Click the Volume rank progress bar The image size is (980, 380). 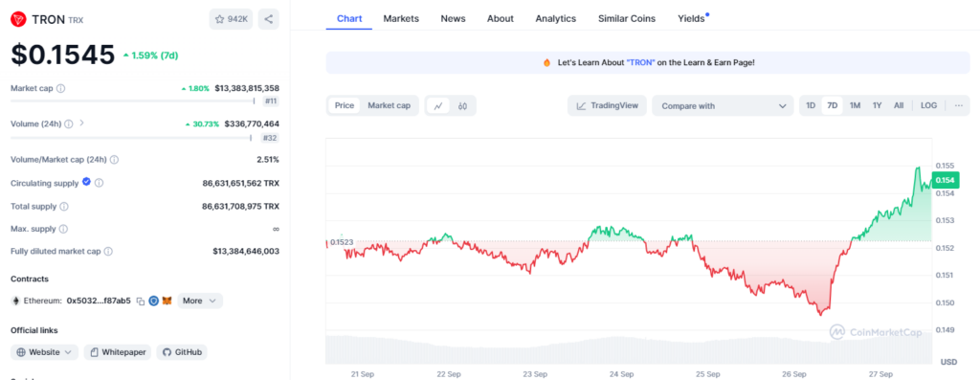(131, 138)
